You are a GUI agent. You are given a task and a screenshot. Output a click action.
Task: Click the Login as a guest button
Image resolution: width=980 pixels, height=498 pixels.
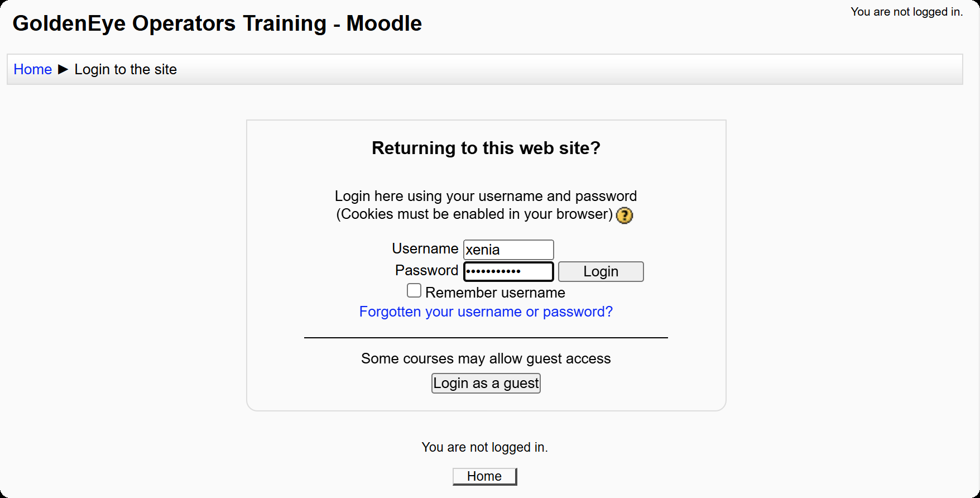point(486,383)
